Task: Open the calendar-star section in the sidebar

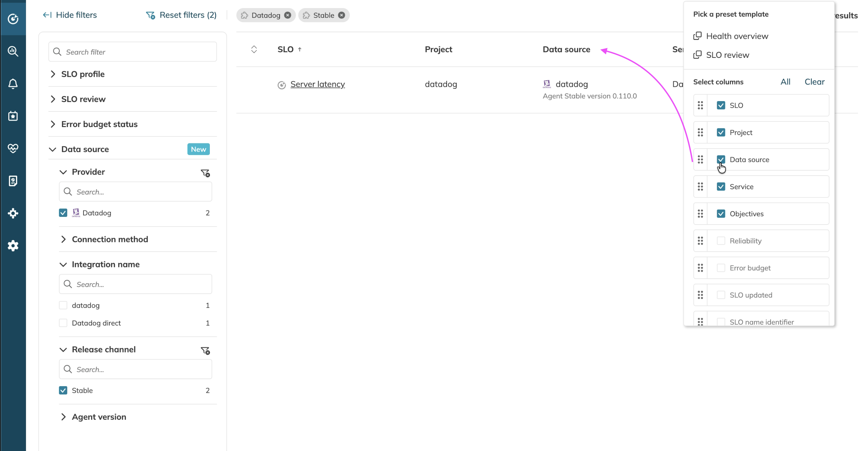Action: 13,116
